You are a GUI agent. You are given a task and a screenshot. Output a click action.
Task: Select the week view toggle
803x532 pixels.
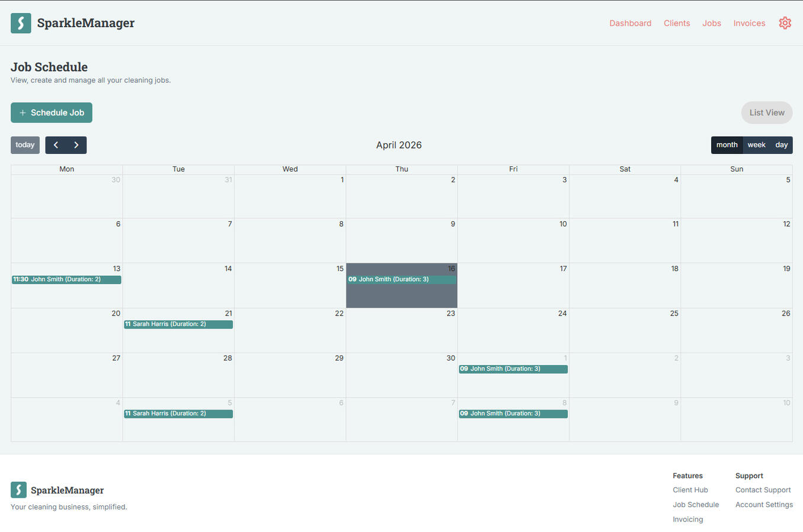[756, 144]
